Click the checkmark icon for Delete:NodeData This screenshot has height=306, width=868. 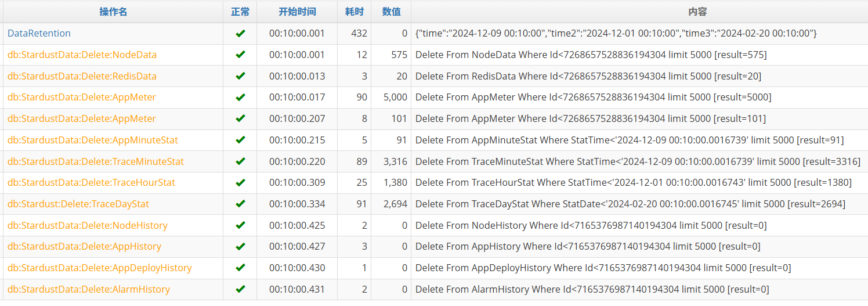point(240,55)
